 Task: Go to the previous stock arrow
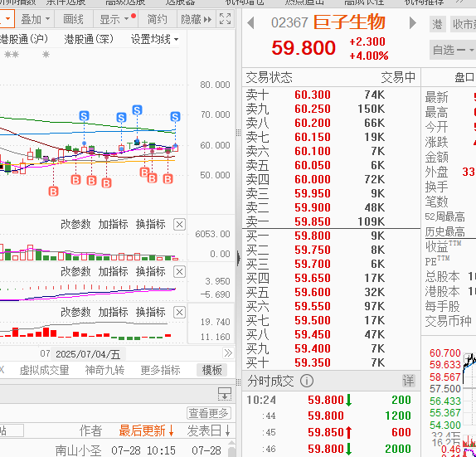(250, 22)
